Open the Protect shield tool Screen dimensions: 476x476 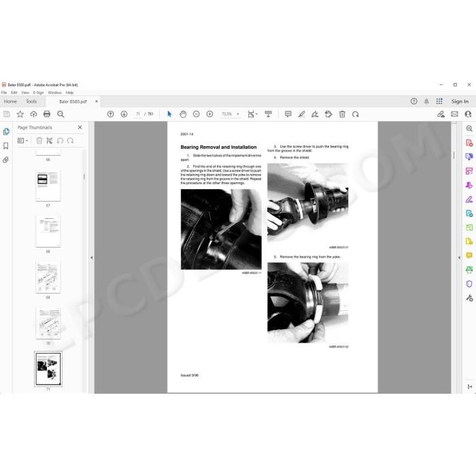click(469, 284)
